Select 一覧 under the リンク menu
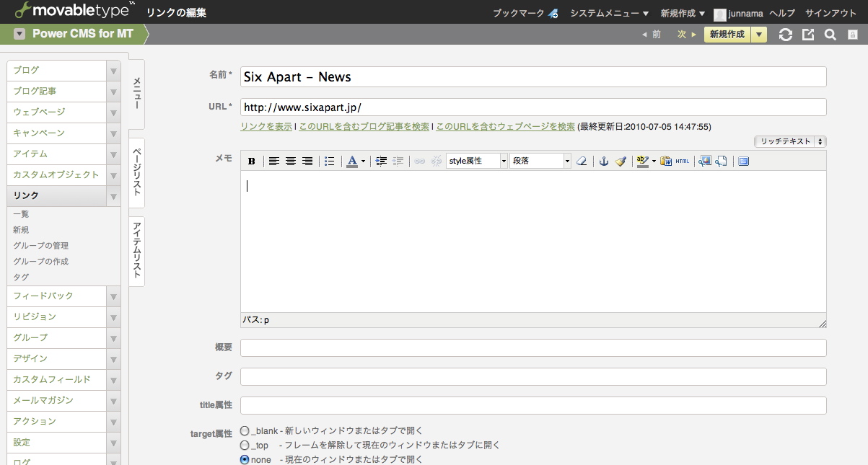The image size is (868, 465). point(21,214)
